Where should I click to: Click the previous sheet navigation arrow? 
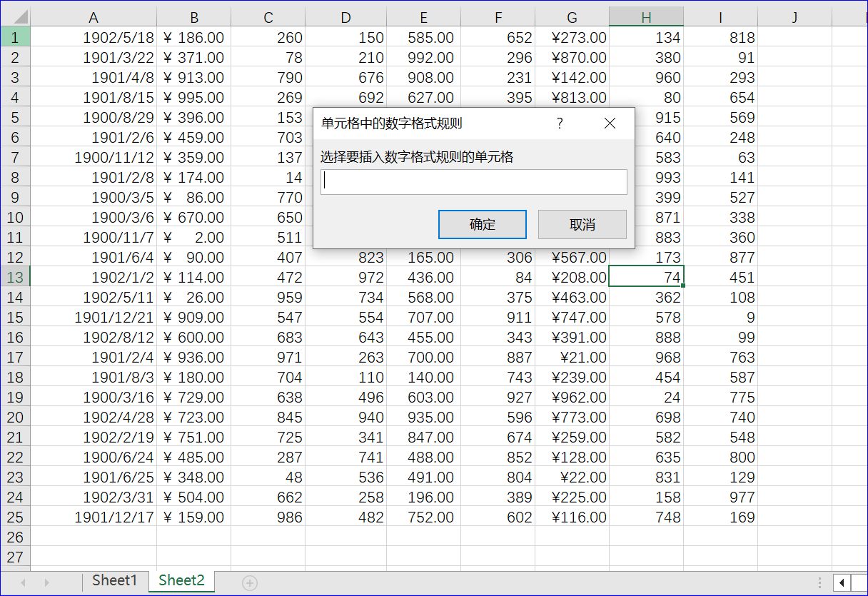pyautogui.click(x=23, y=582)
